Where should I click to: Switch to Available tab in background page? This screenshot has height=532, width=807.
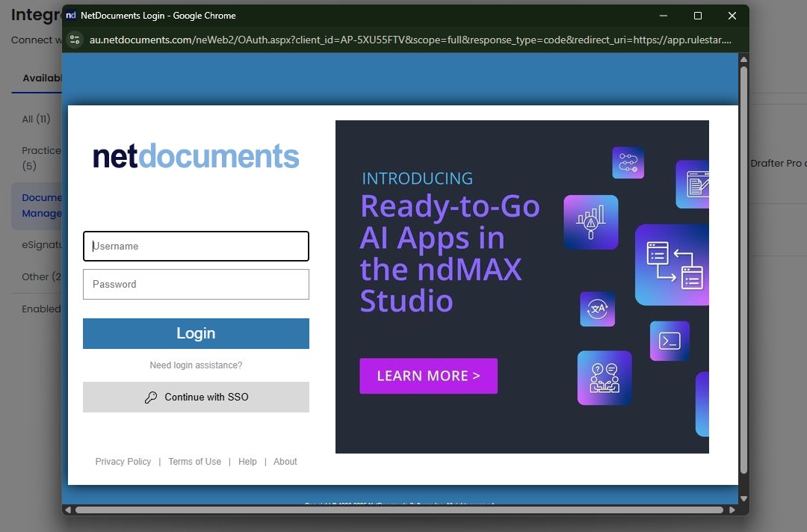(x=42, y=78)
